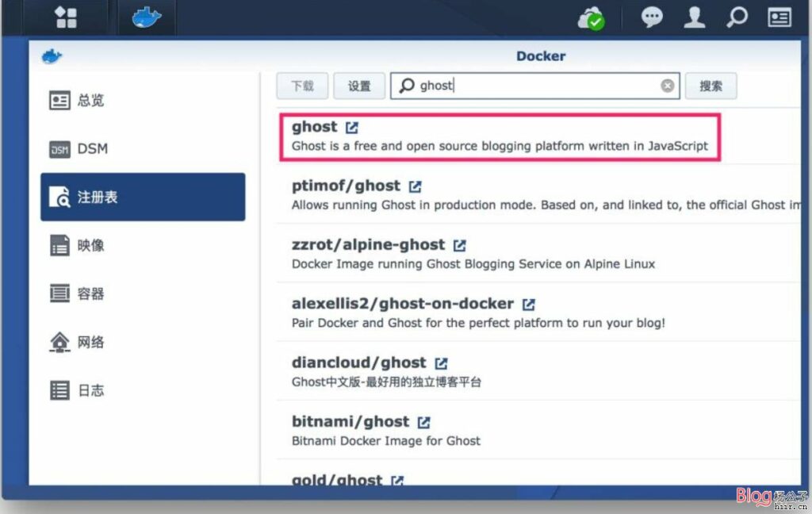Select the 注册表 registry section
Image resolution: width=812 pixels, height=514 pixels.
coord(143,197)
